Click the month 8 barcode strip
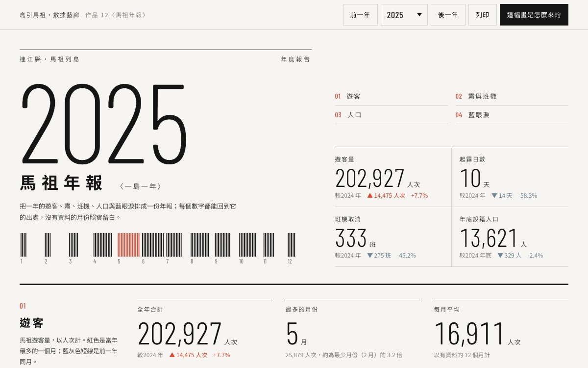The image size is (588, 368). click(x=200, y=245)
